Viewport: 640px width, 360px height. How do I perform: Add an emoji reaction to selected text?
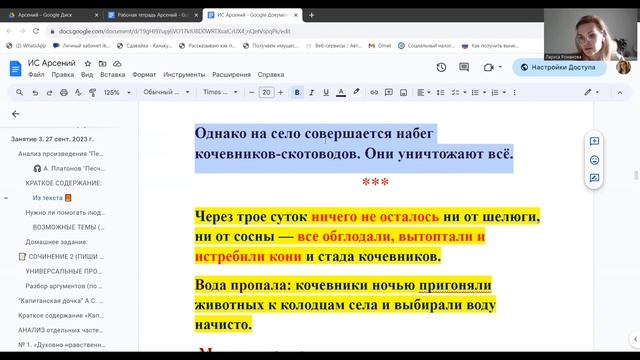tap(594, 160)
